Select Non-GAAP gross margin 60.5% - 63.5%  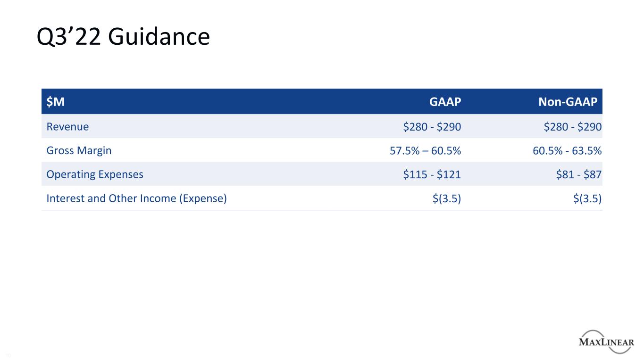[565, 151]
